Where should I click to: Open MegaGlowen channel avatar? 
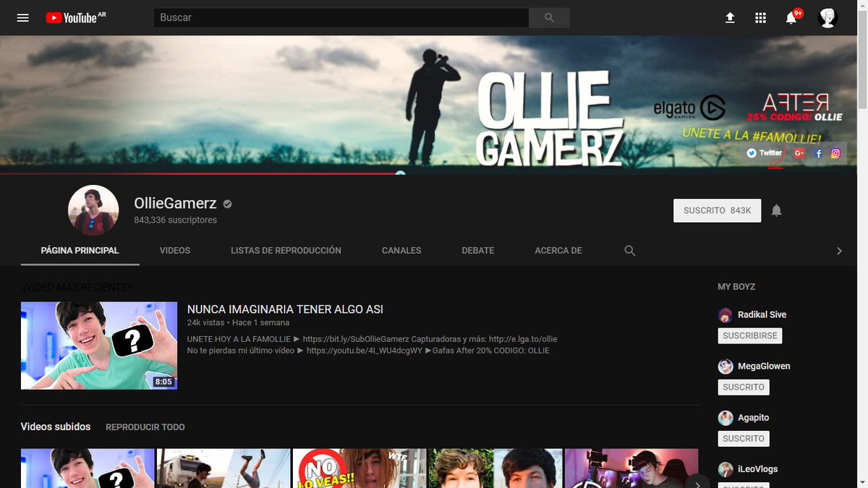(726, 367)
